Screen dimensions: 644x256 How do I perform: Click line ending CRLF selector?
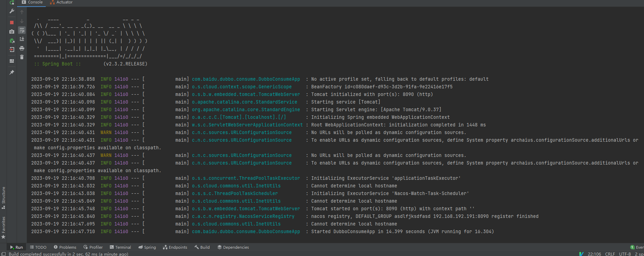[610, 254]
